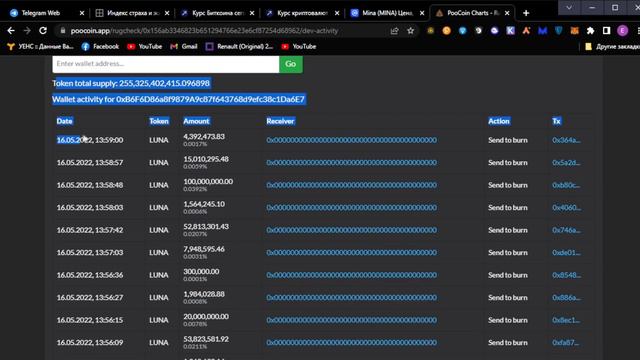The image size is (640, 360).
Task: Click the green Go button
Action: (x=291, y=64)
